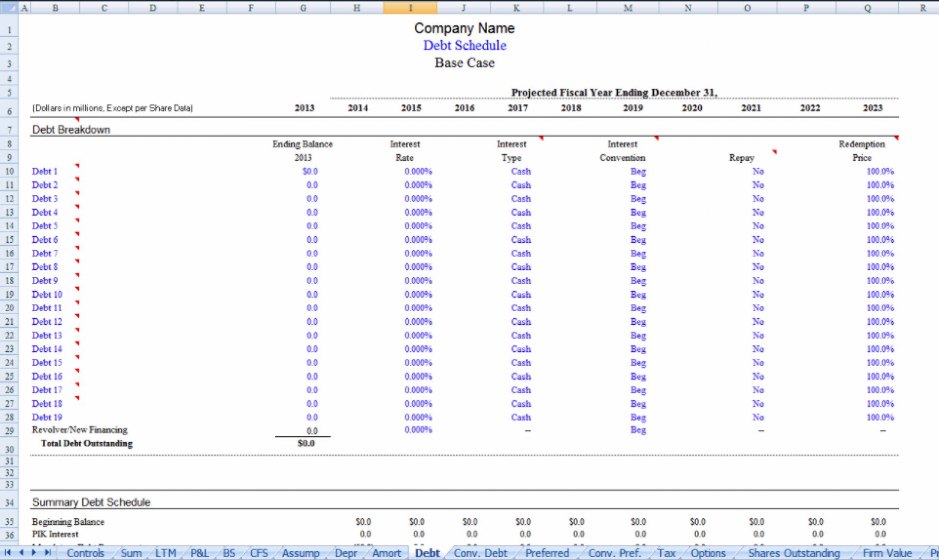Screen dimensions: 939x560
Task: Click the Debt Breakdown section heading
Action: click(x=71, y=129)
